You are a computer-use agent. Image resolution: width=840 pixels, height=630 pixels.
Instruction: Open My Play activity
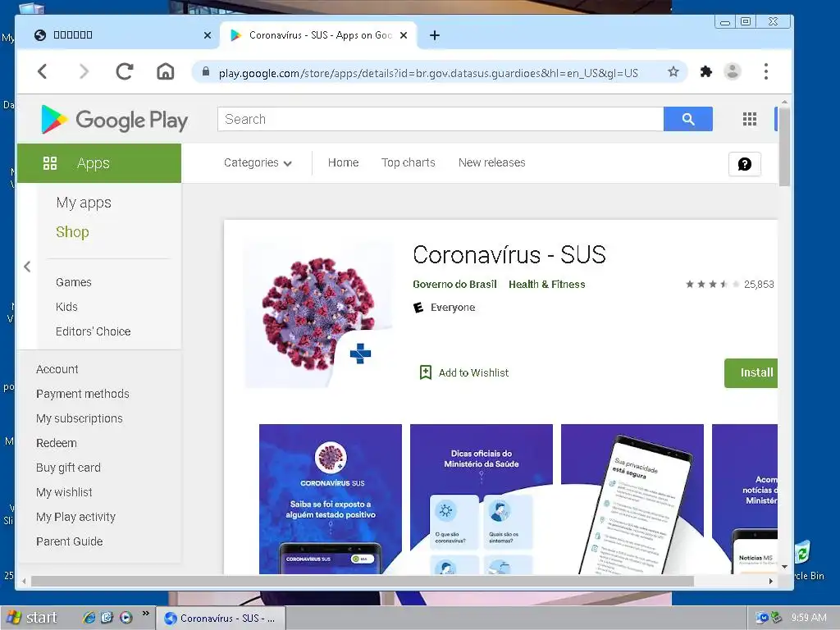point(75,517)
